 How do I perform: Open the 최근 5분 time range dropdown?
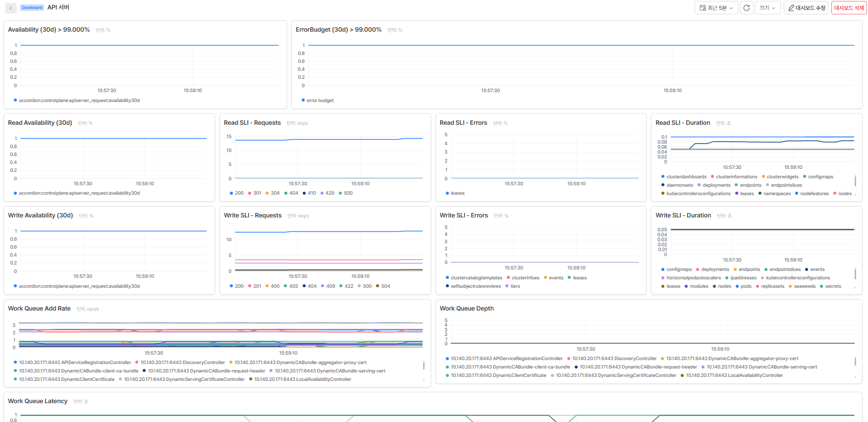point(716,8)
